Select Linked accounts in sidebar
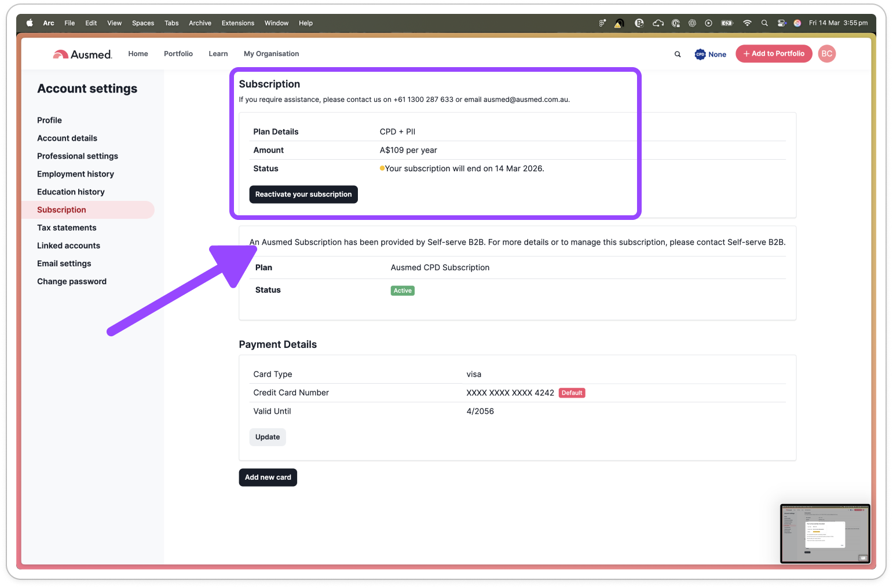 68,246
